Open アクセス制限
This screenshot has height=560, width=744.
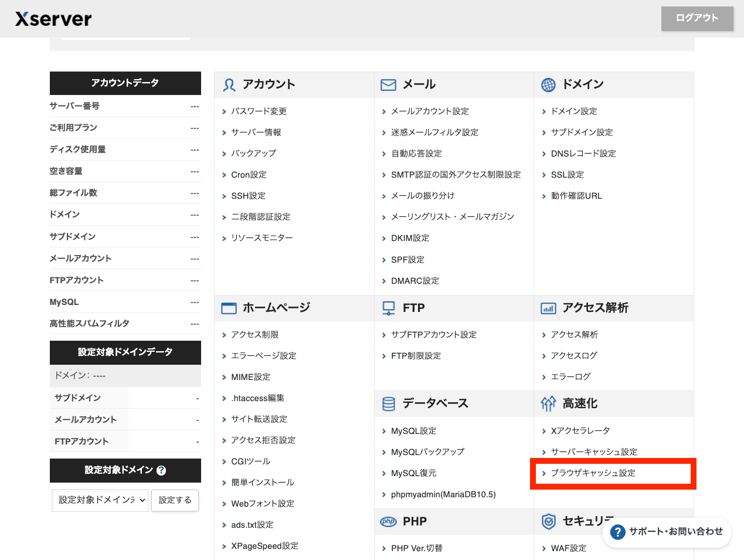(x=254, y=335)
